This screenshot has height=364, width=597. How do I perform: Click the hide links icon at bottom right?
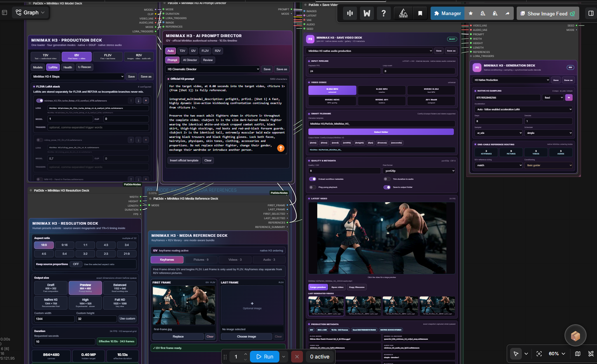coord(590,354)
